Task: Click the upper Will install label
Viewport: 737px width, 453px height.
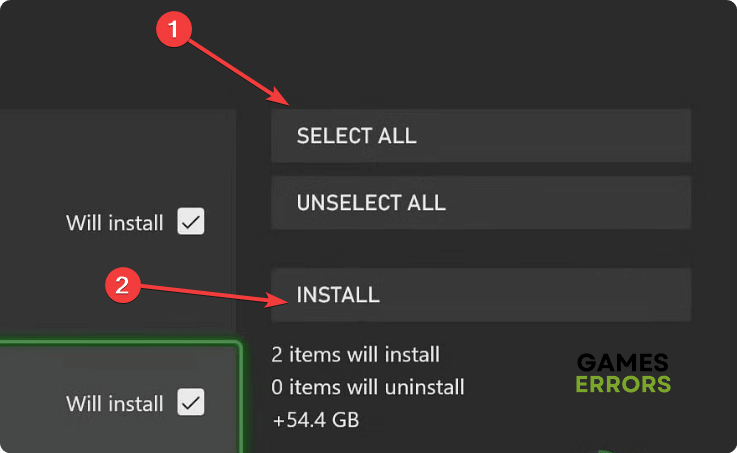Action: (x=114, y=223)
